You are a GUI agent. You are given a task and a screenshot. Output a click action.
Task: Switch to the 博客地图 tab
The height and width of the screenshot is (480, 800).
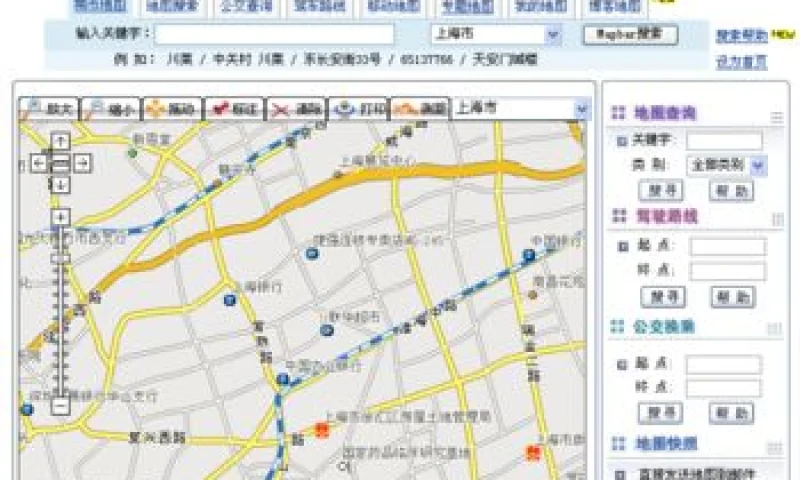click(x=615, y=7)
